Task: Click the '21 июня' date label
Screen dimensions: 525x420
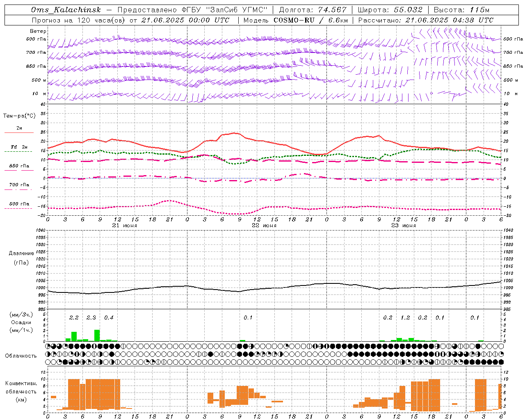Action: (125, 226)
